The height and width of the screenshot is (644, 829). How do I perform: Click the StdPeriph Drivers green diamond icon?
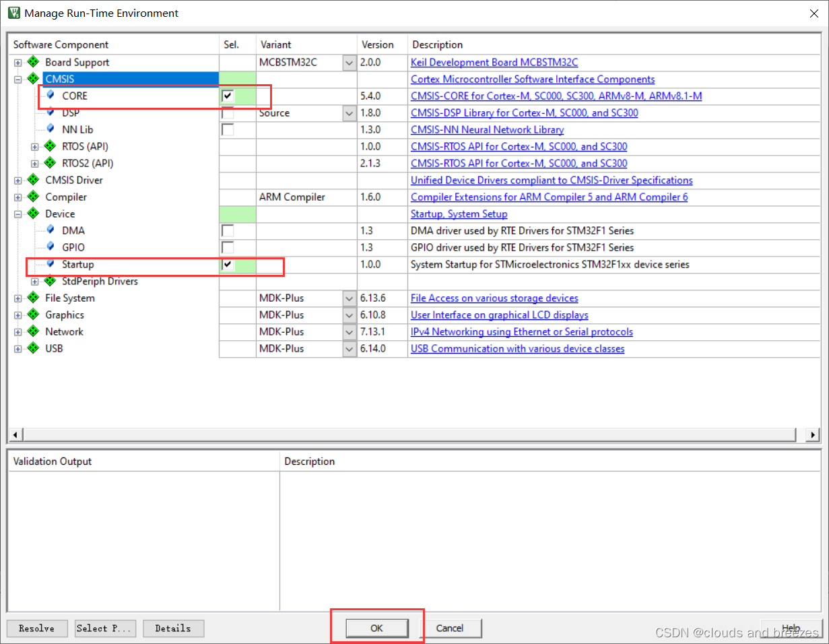click(x=50, y=281)
